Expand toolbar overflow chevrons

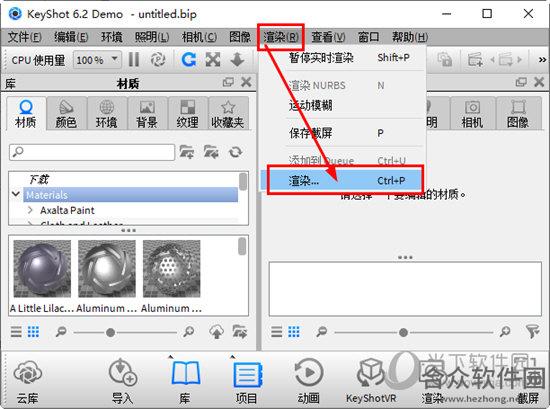(x=542, y=60)
